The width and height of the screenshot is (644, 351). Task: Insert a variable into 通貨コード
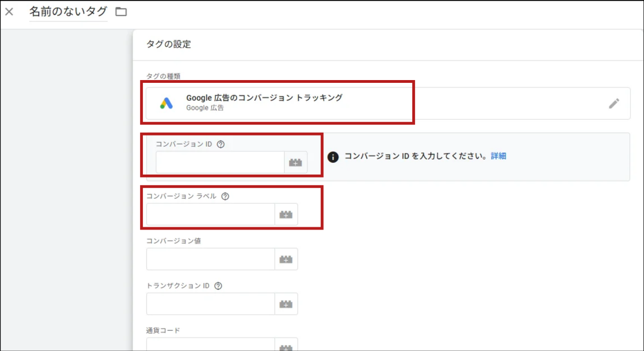(x=286, y=345)
